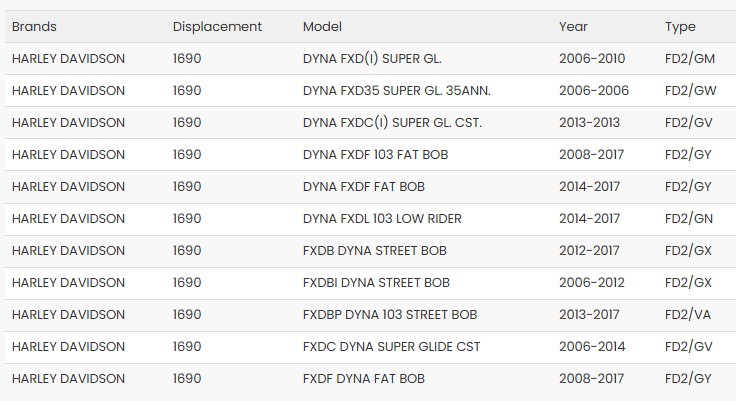Click DYNA FXD35 SUPER GL. 35ANN. model

pos(396,91)
